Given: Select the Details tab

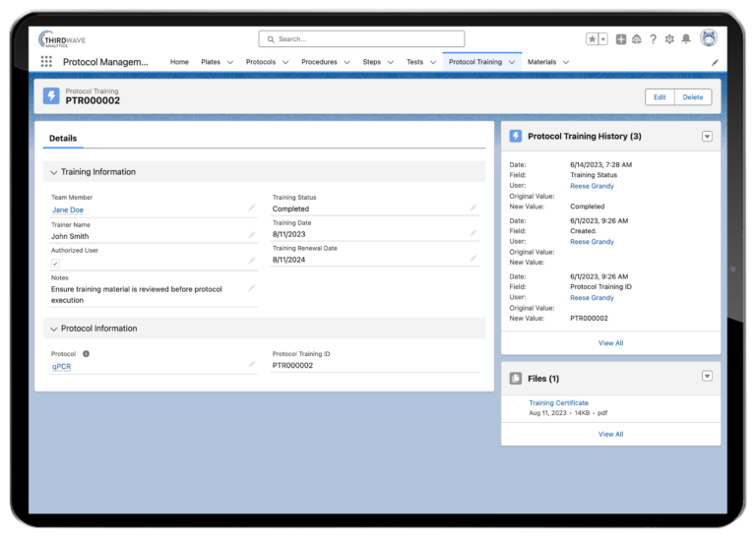Looking at the screenshot, I should 63,139.
